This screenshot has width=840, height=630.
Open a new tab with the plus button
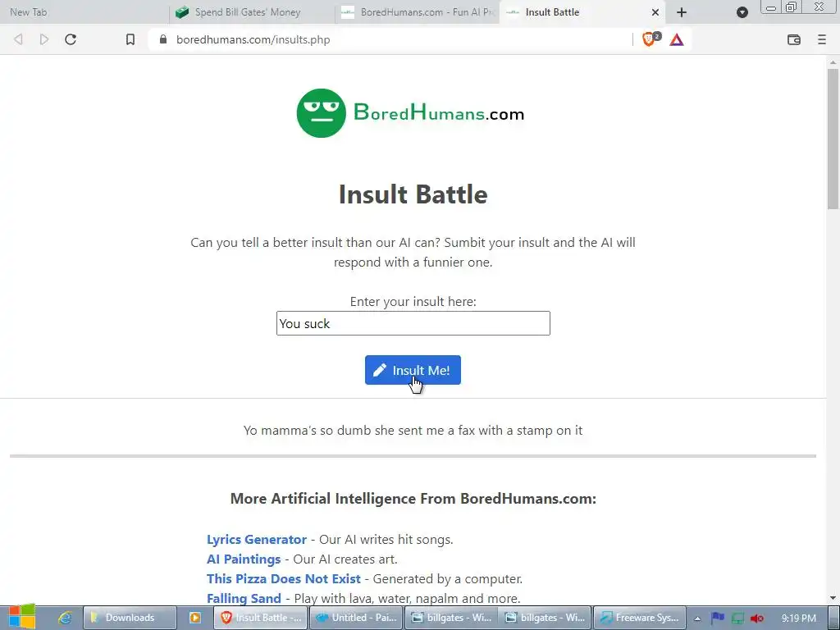[682, 12]
